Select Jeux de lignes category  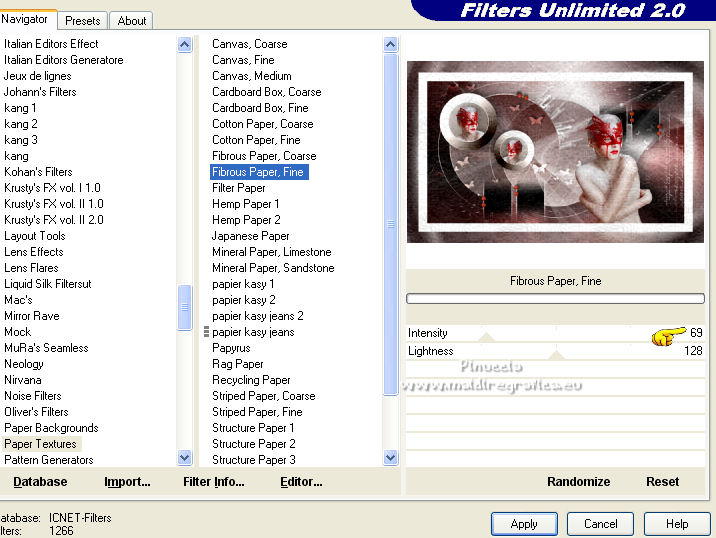(x=37, y=76)
